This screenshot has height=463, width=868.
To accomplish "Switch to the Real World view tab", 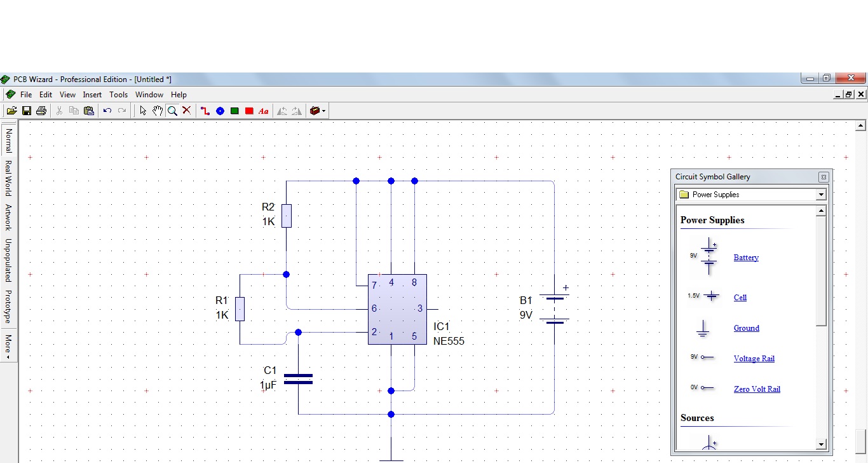I will 8,178.
